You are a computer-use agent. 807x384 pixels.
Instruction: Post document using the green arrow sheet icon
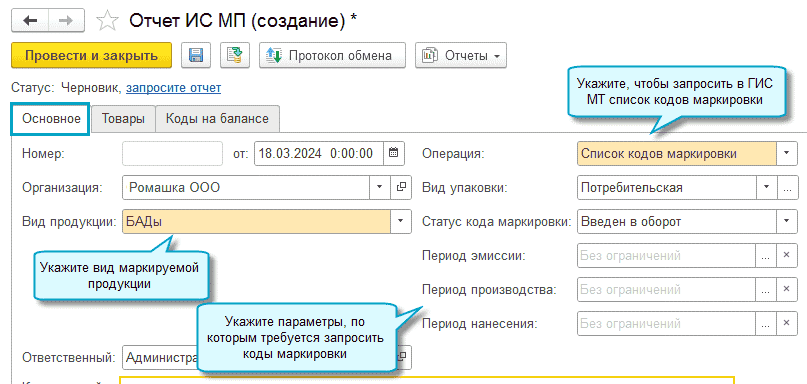[x=235, y=55]
